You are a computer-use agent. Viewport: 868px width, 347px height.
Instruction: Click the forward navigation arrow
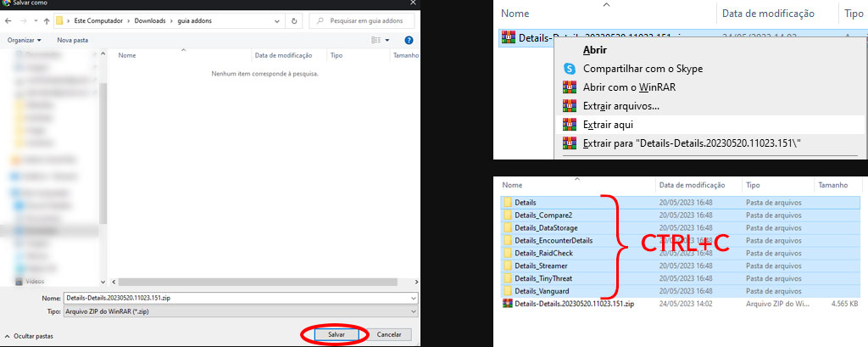23,21
